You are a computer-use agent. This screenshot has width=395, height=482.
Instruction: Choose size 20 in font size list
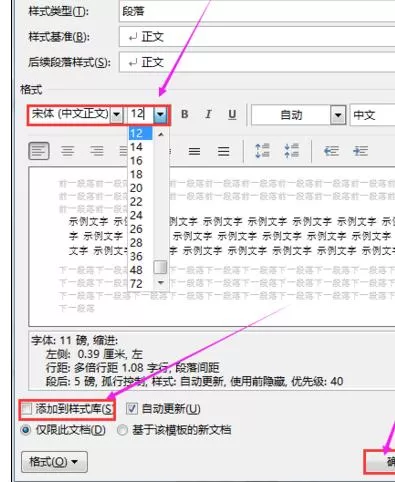(140, 188)
